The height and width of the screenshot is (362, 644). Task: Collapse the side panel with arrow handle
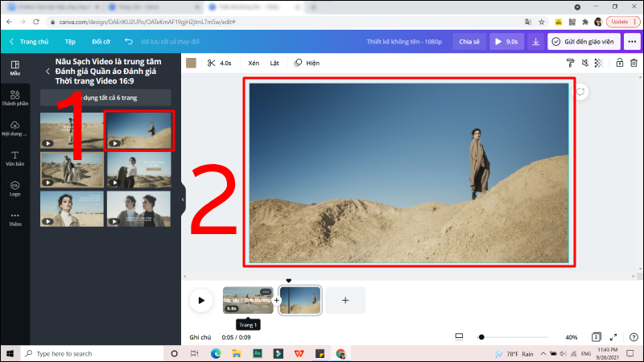point(183,200)
